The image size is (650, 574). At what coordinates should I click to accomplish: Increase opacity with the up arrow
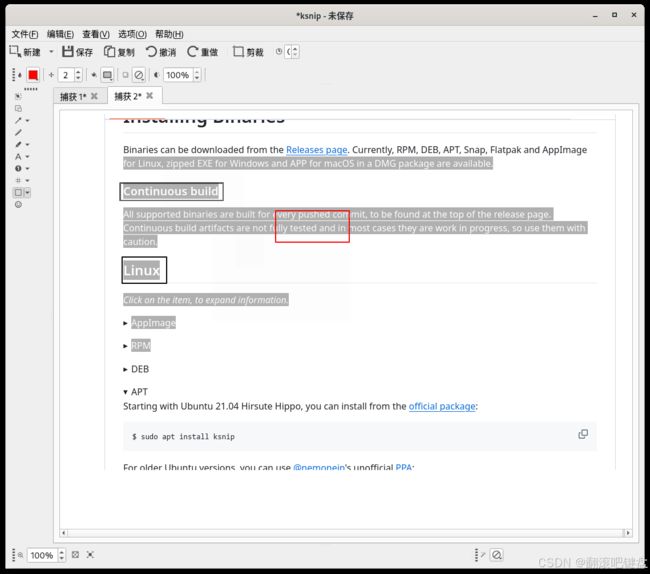[x=197, y=72]
